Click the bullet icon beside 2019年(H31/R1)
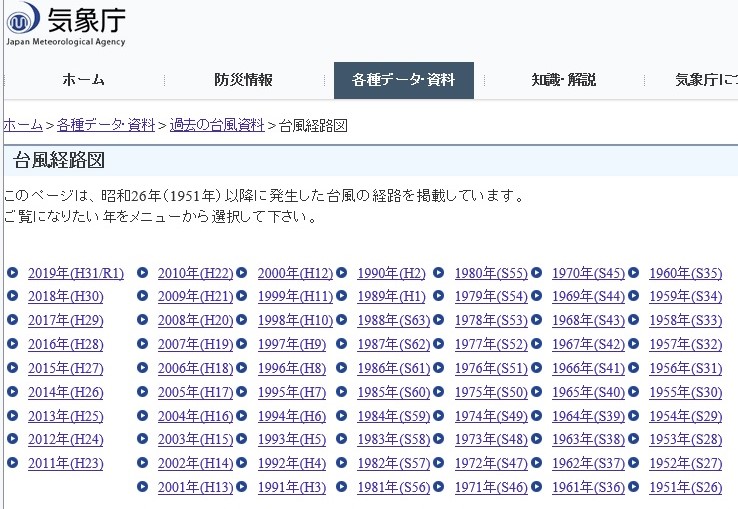 click(x=13, y=273)
